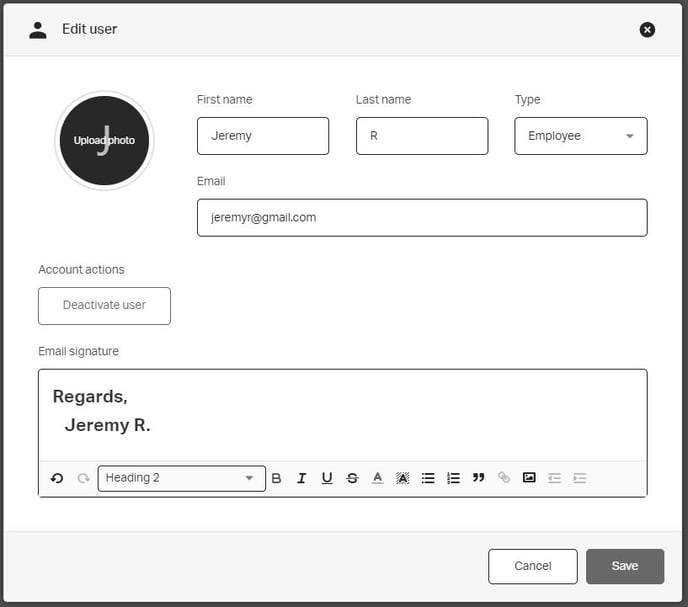Toggle bold formatting in signature editor
This screenshot has width=688, height=607.
click(x=277, y=478)
